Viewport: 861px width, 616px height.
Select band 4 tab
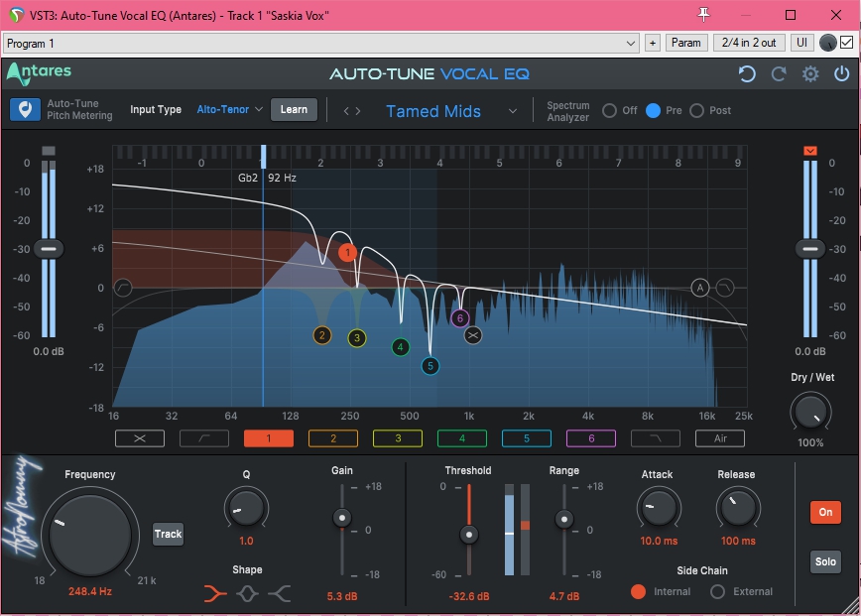point(462,438)
